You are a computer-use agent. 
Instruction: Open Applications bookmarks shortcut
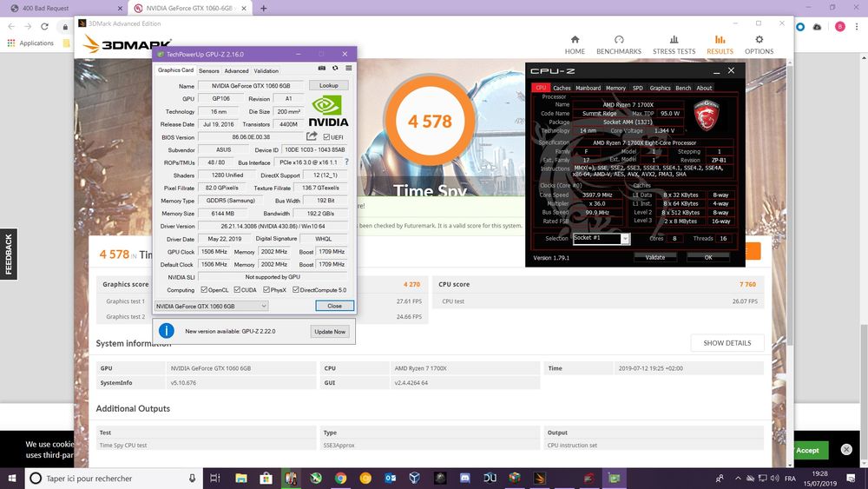[x=30, y=43]
